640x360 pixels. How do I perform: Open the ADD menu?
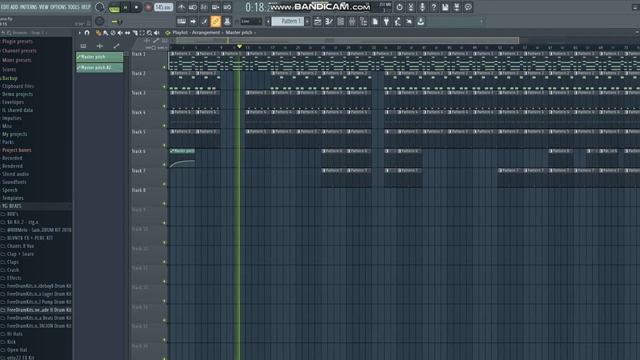pyautogui.click(x=14, y=7)
